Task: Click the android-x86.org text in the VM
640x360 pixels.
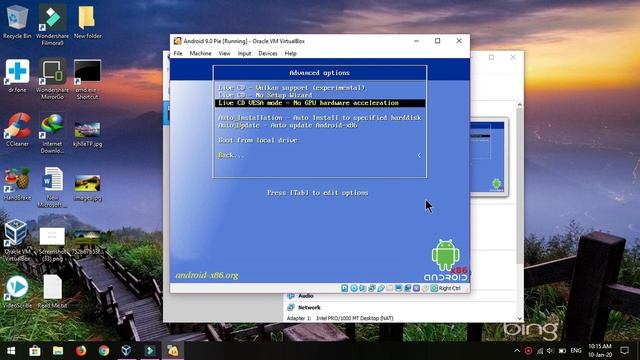Action: click(x=207, y=276)
